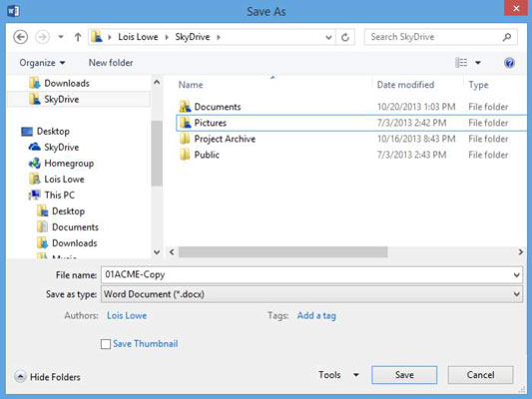
Task: Open the help question mark icon
Action: tap(509, 63)
